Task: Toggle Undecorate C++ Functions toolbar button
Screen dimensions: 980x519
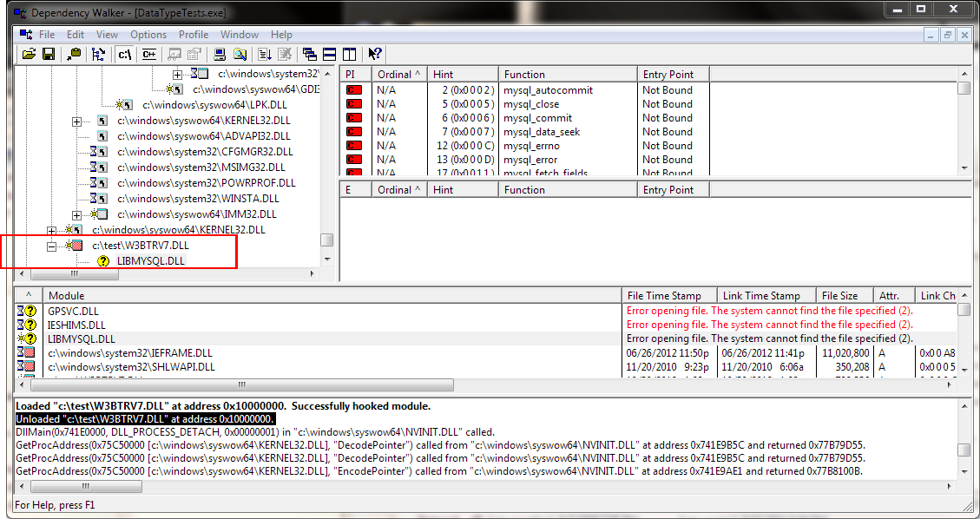Action: 148,54
